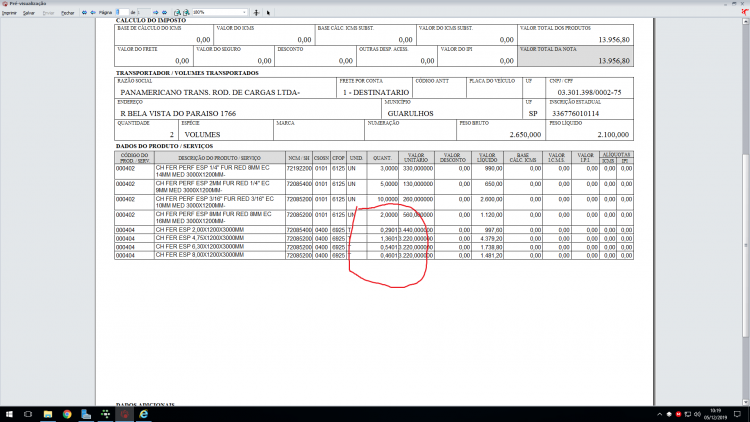Click the current page number field
The width and height of the screenshot is (750, 422).
[x=122, y=12]
